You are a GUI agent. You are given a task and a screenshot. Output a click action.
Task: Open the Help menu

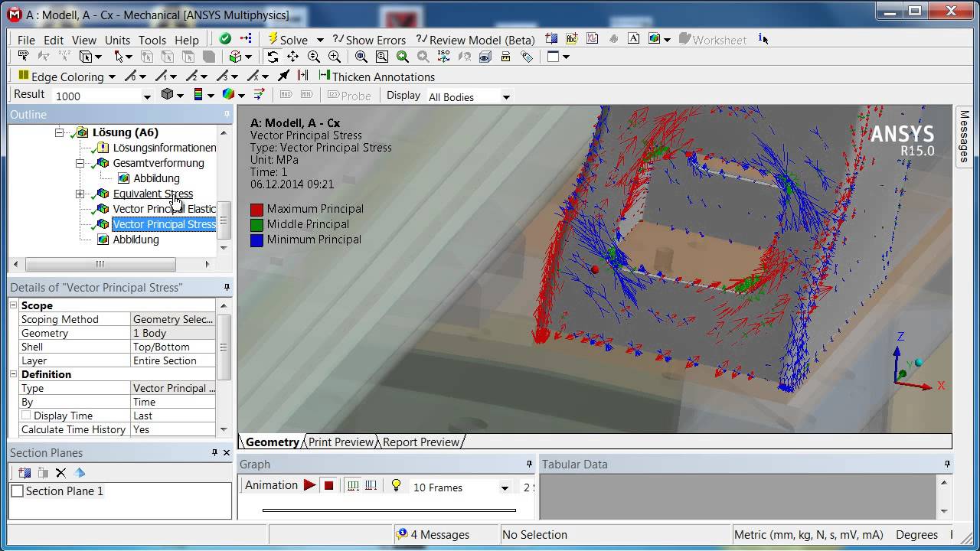187,40
